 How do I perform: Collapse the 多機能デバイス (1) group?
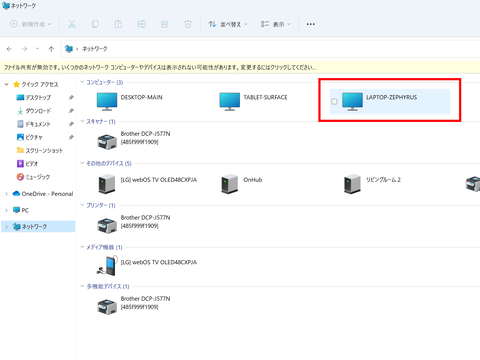(82, 286)
